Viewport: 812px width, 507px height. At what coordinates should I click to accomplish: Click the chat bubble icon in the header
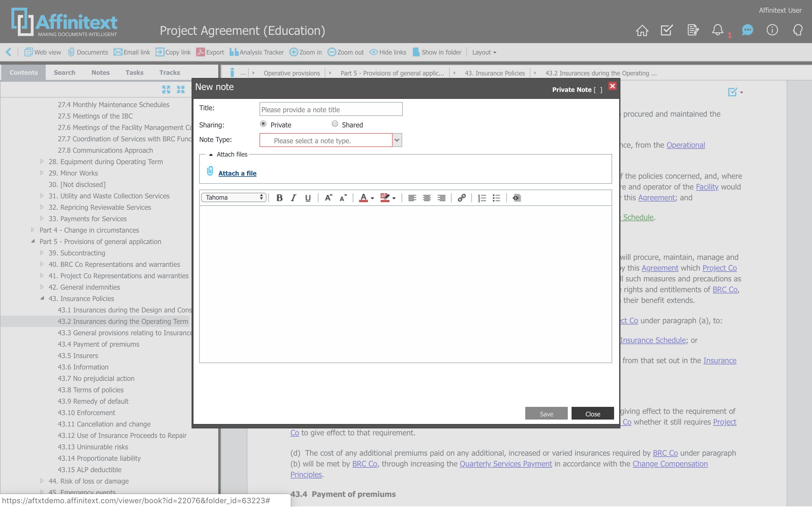tap(747, 30)
